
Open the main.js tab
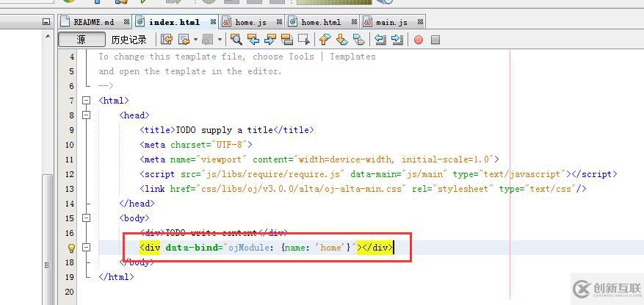coord(391,22)
